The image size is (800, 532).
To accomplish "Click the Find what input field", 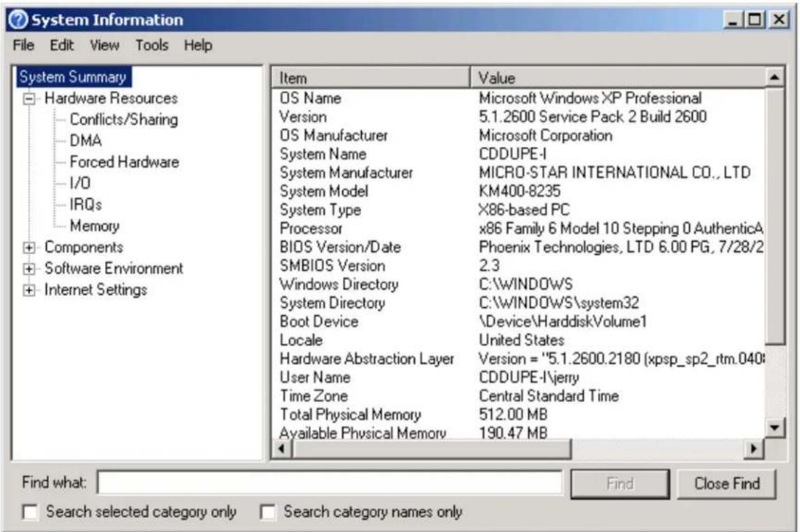I will point(330,483).
